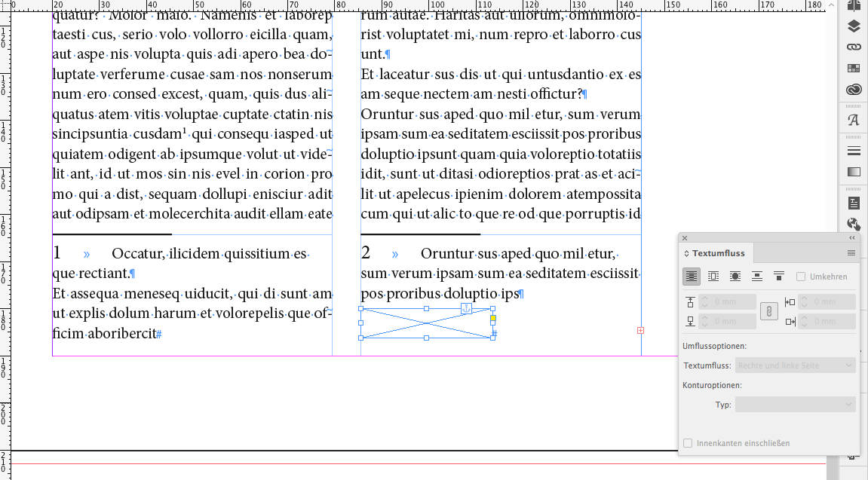The height and width of the screenshot is (480, 868).
Task: Click the yellow square on the frame edge
Action: point(492,318)
